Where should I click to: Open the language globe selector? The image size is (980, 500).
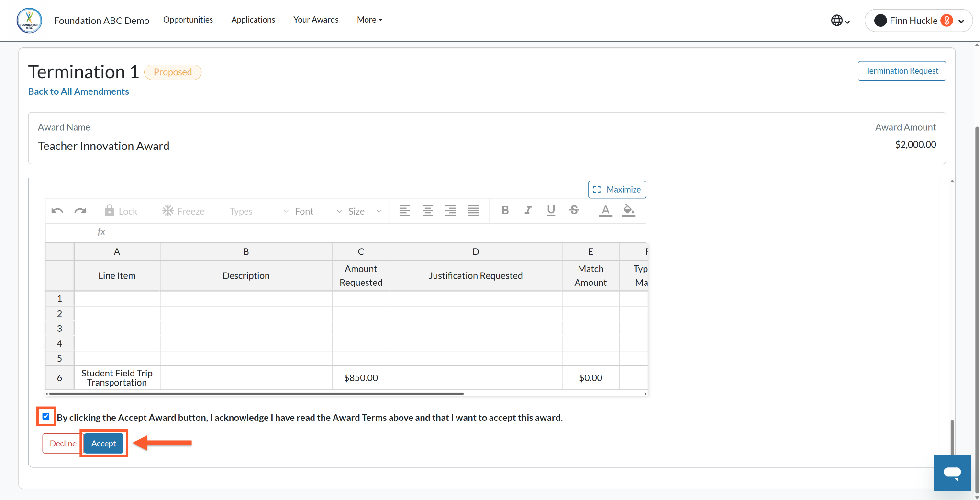[x=840, y=21]
